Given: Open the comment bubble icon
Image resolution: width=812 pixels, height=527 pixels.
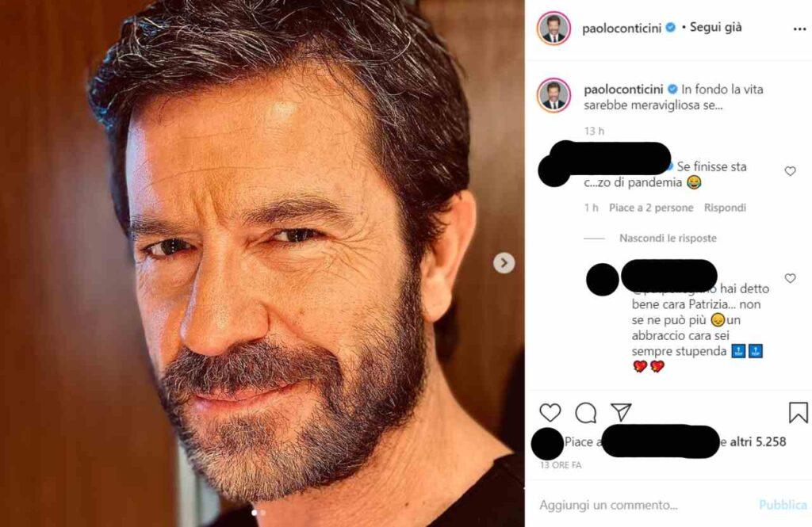Looking at the screenshot, I should tap(586, 412).
